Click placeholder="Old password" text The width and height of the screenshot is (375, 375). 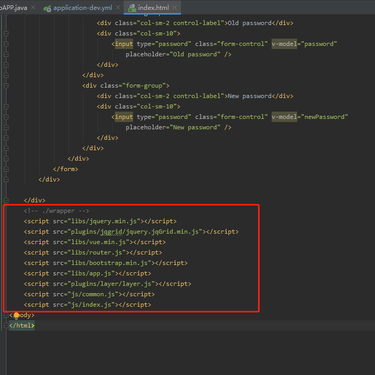(x=173, y=54)
